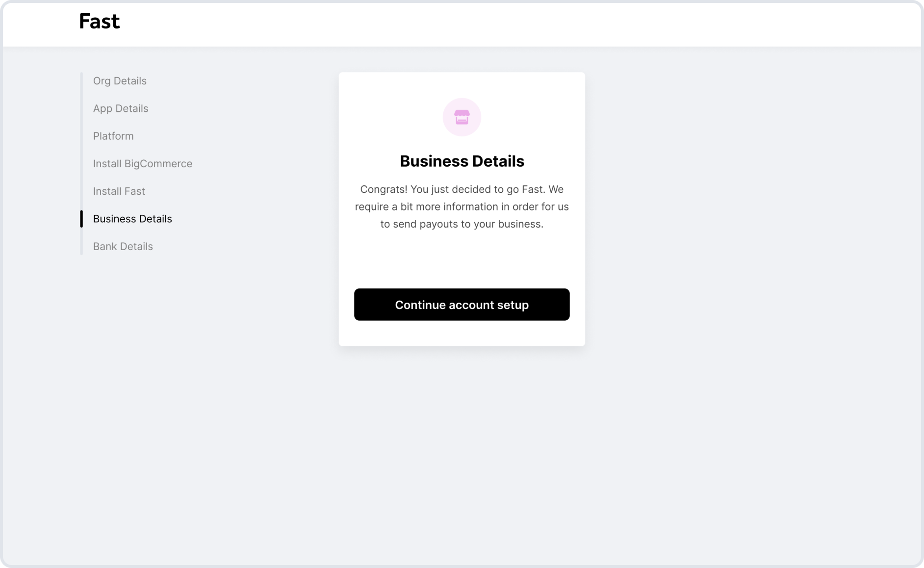Click the Congrats description paragraph
The image size is (924, 568).
pos(462,207)
